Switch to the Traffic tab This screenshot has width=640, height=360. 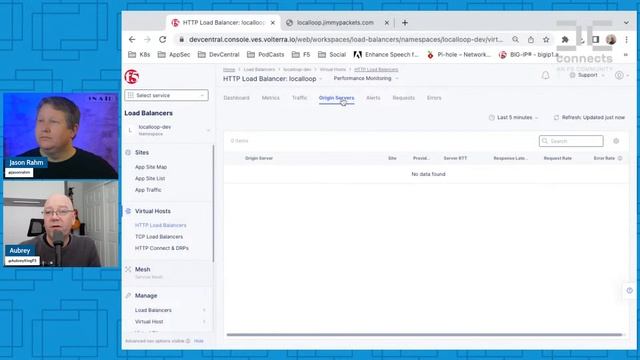(300, 98)
